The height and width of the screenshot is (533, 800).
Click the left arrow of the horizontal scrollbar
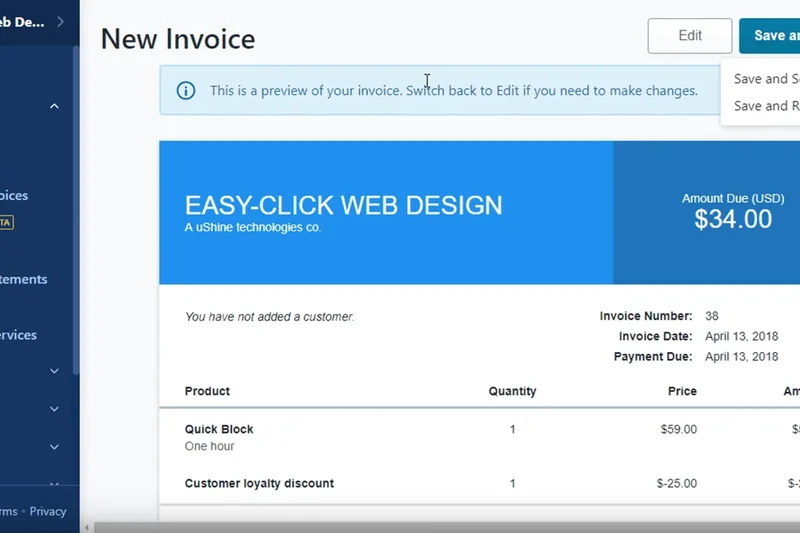89,527
